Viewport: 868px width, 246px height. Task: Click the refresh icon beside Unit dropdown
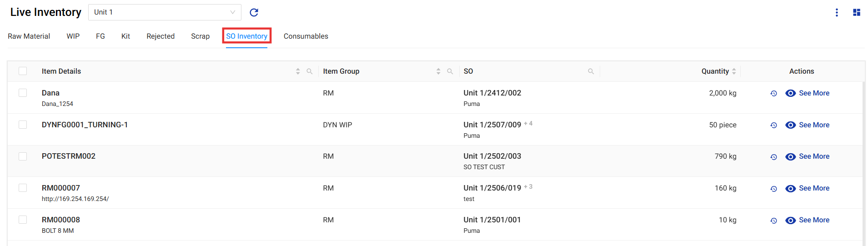pyautogui.click(x=254, y=12)
